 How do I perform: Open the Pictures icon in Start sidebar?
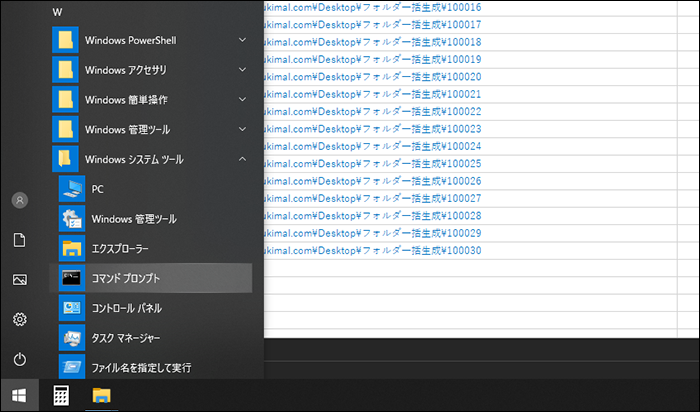[x=19, y=280]
